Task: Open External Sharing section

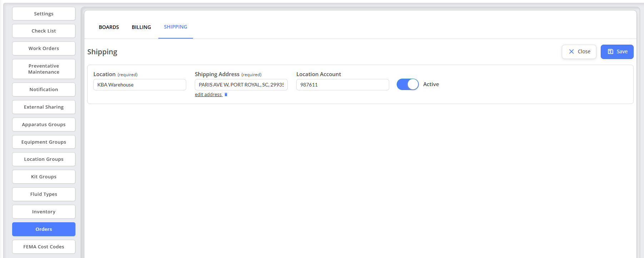Action: (44, 107)
